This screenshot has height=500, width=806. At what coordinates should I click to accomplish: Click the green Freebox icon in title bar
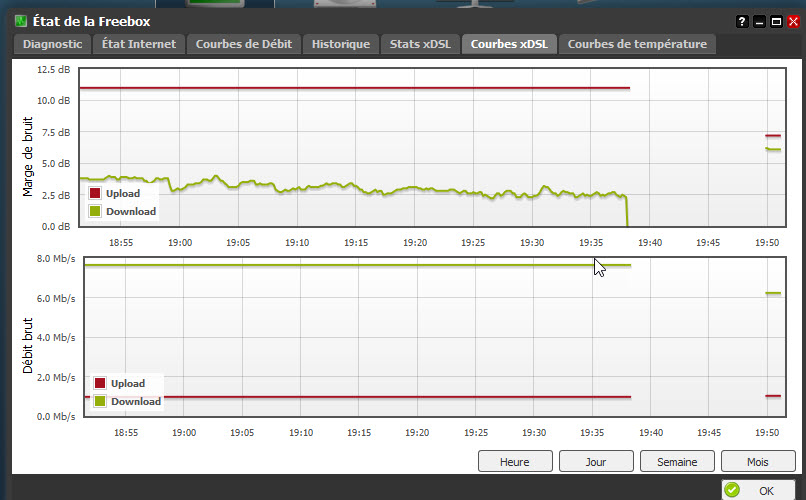click(x=20, y=21)
